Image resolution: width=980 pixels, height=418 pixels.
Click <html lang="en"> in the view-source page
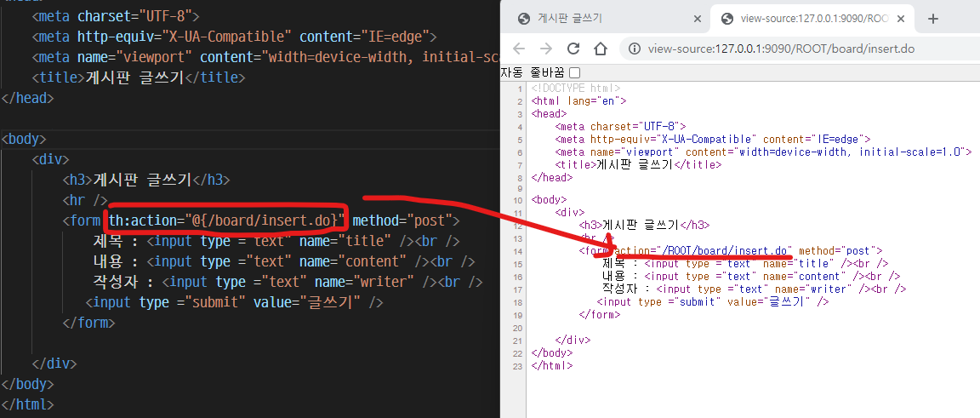click(578, 100)
